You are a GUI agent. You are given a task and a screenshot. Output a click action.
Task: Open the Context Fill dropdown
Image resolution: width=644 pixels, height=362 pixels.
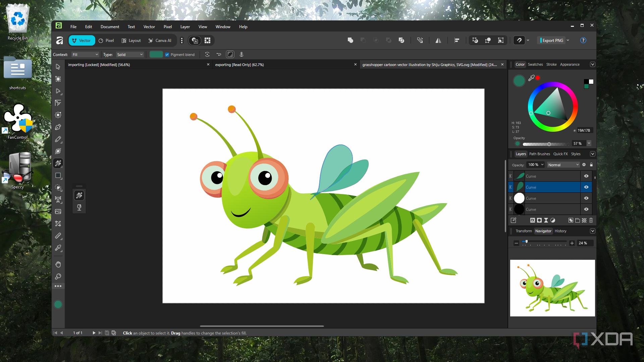(x=86, y=55)
